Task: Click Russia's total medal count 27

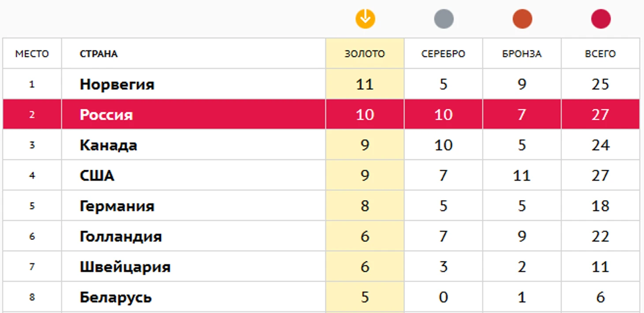Action: (600, 115)
